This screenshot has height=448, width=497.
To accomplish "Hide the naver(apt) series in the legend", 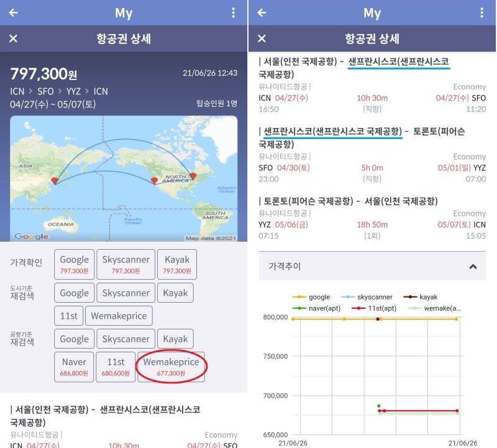I will tap(317, 308).
